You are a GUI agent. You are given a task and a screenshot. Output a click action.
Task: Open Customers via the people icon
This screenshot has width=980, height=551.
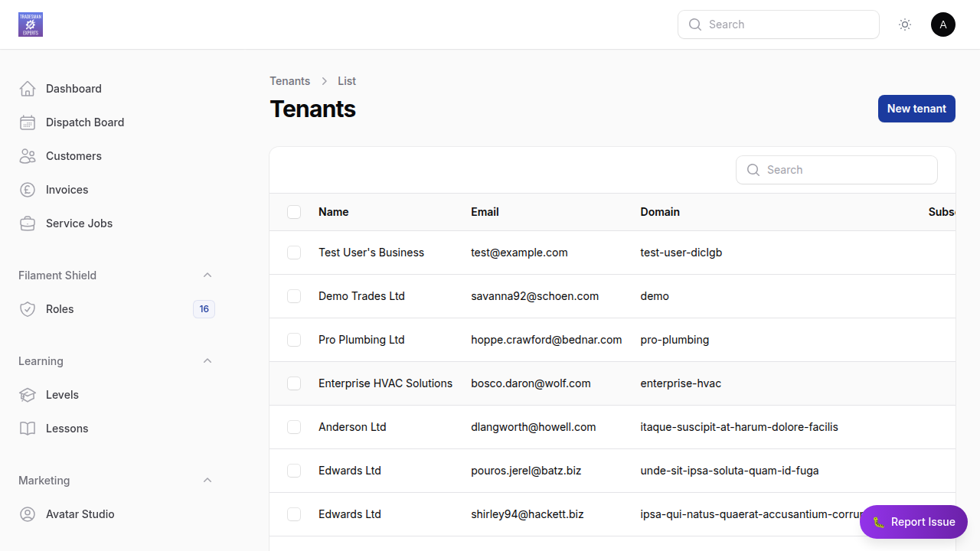[x=28, y=155]
